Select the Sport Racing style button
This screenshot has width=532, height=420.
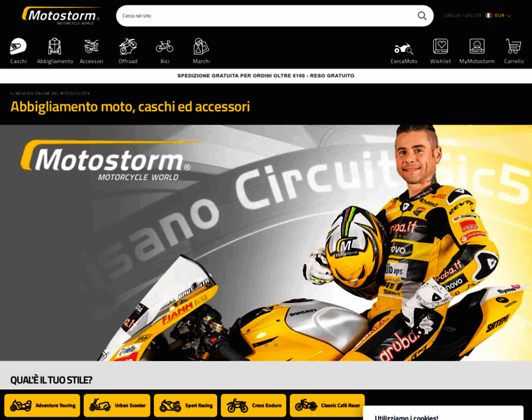pos(185,405)
